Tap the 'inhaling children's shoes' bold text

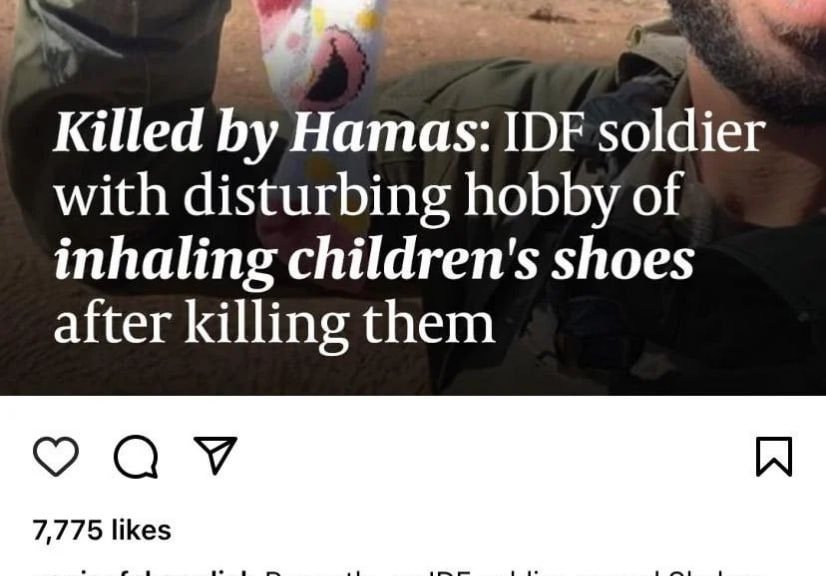pos(374,258)
